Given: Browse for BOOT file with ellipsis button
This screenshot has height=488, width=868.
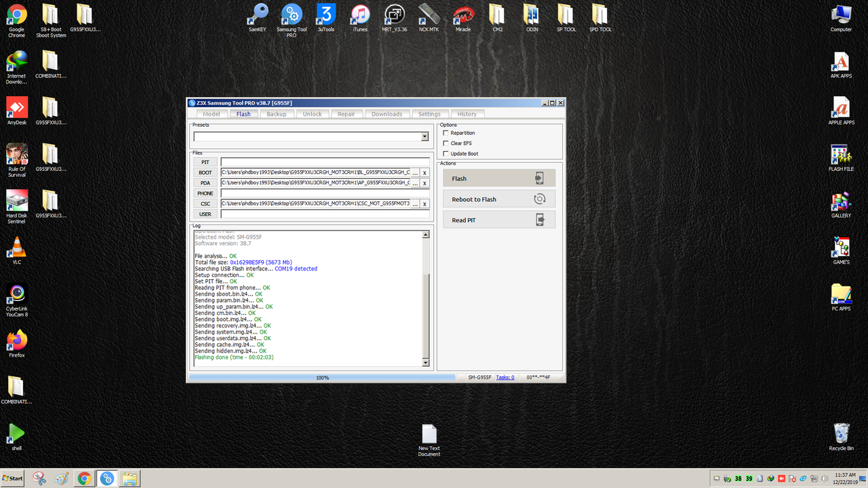Looking at the screenshot, I should click(x=415, y=173).
